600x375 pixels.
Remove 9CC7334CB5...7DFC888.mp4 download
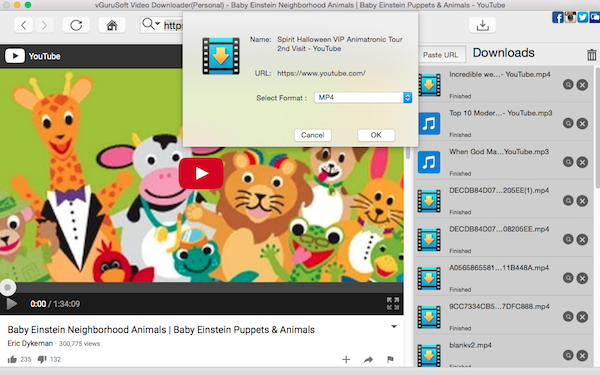(x=582, y=317)
